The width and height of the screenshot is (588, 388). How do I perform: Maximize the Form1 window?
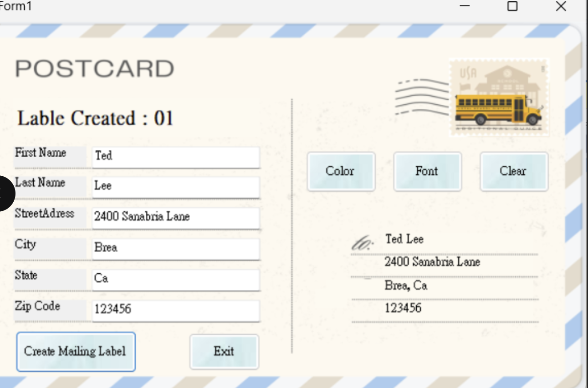click(512, 6)
